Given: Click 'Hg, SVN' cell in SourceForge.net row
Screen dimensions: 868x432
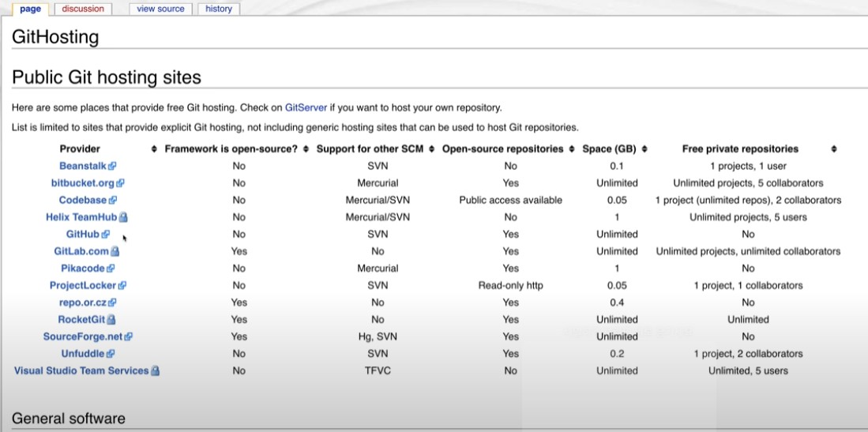Looking at the screenshot, I should (x=378, y=336).
